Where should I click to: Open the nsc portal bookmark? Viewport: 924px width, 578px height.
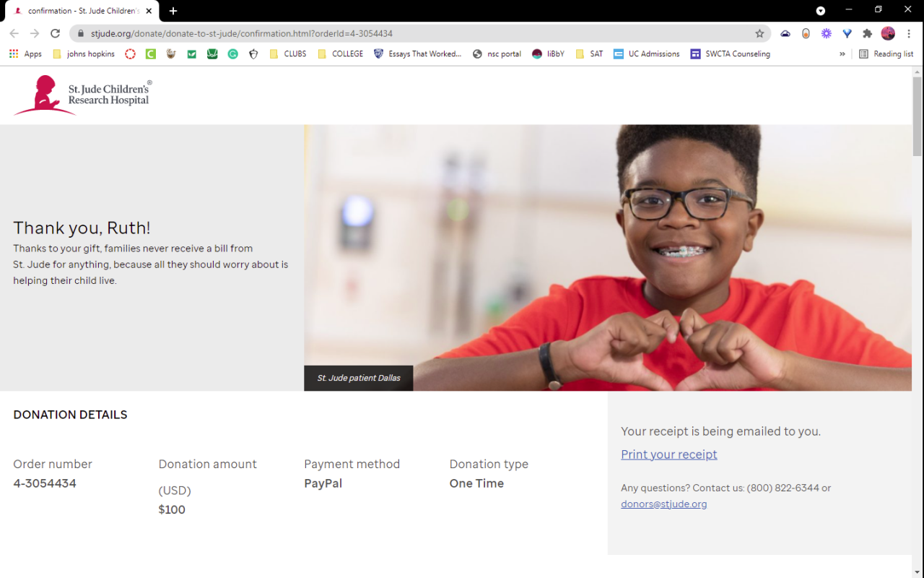pyautogui.click(x=497, y=53)
